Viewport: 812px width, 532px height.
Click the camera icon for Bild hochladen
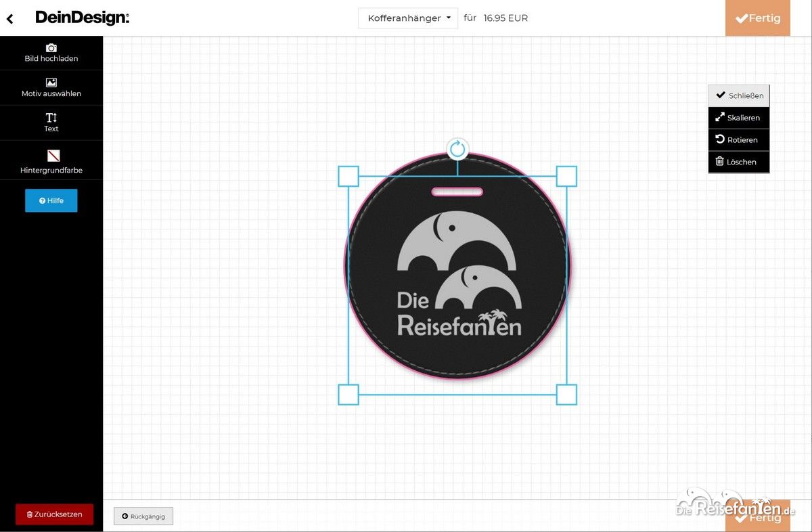point(51,48)
